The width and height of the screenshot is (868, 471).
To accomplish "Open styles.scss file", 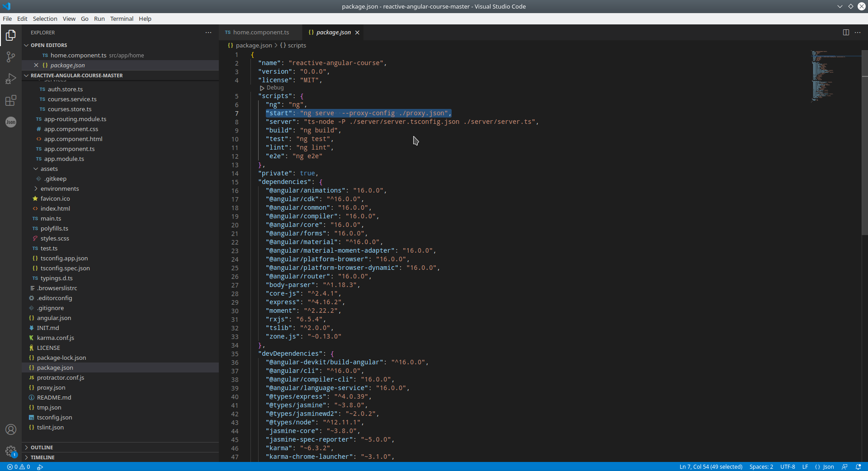I will pos(120,239).
